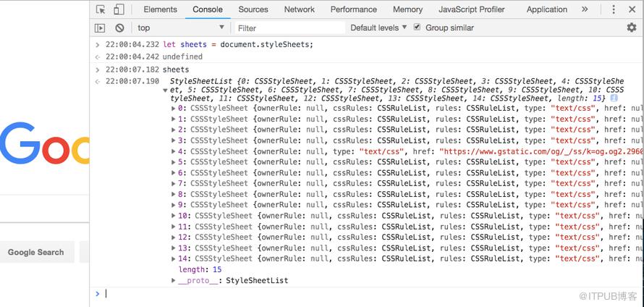Open Console settings gear icon
The height and width of the screenshot is (307, 644).
(x=631, y=28)
